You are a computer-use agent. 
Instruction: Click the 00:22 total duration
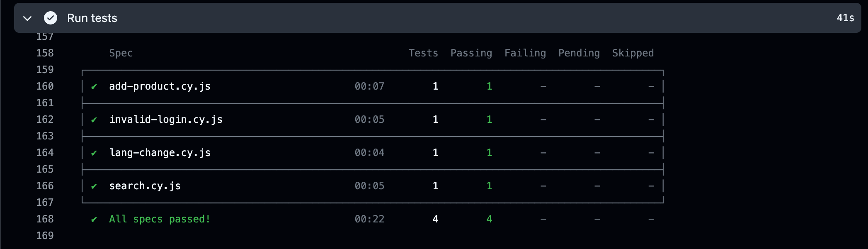point(369,219)
